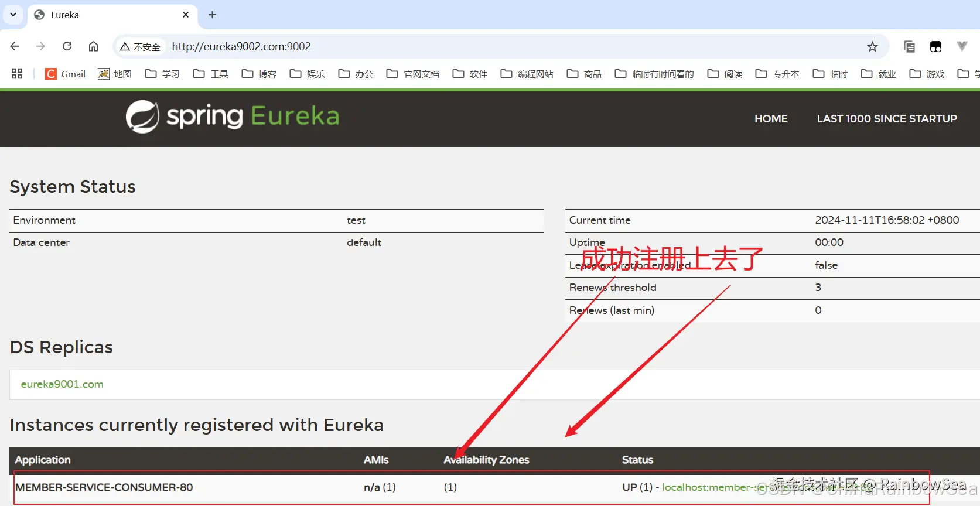Open the 学习 bookmark folder
The image size is (980, 506).
click(x=162, y=74)
